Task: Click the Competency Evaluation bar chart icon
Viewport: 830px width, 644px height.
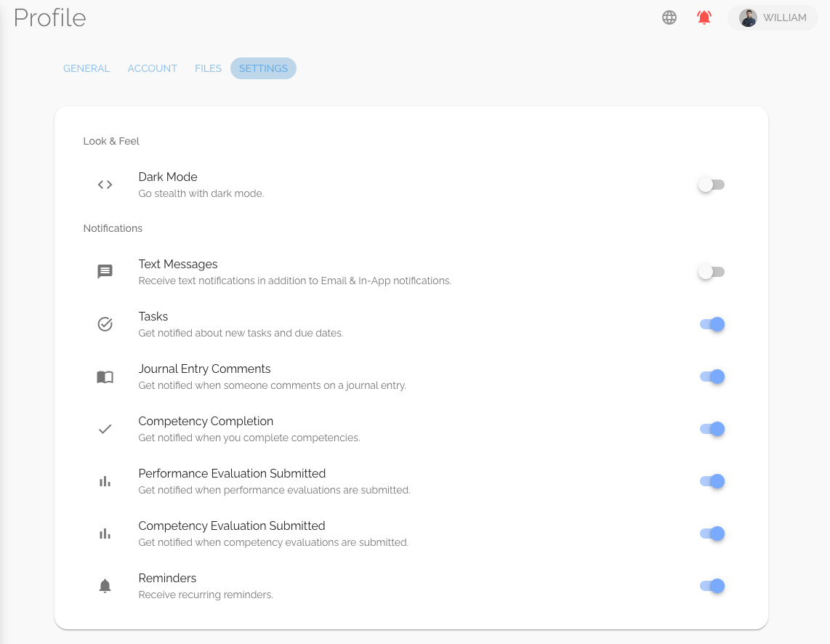Action: pos(105,534)
